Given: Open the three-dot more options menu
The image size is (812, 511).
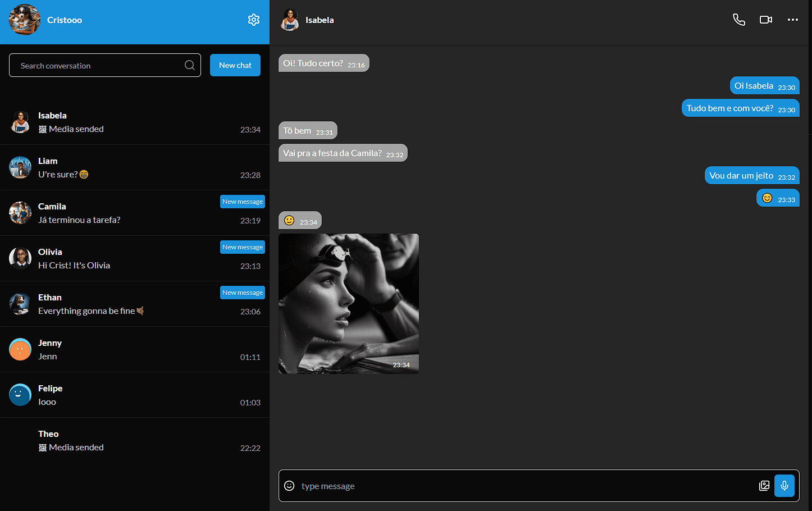Looking at the screenshot, I should [793, 20].
